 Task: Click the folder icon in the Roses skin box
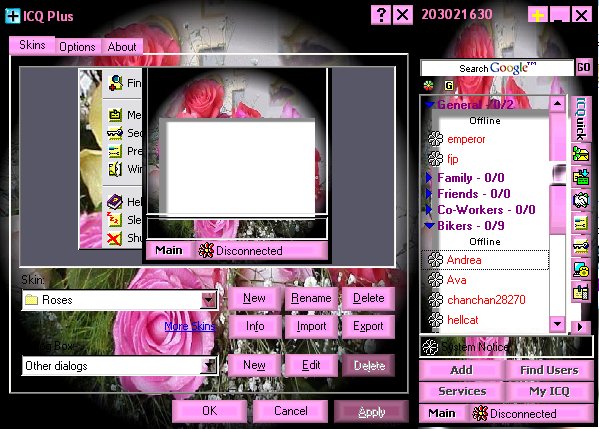click(31, 300)
